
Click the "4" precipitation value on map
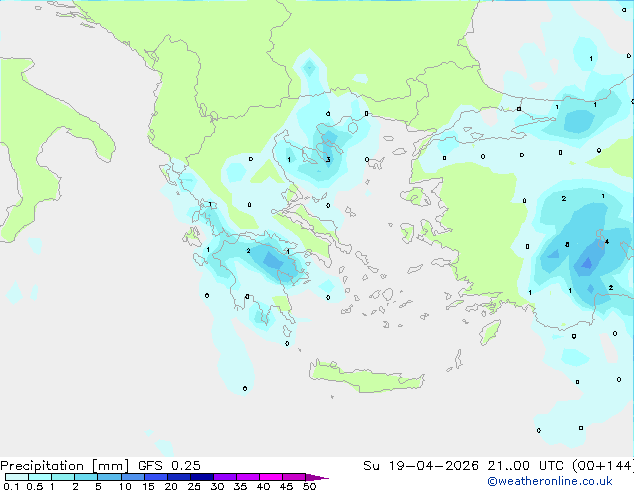click(x=607, y=242)
